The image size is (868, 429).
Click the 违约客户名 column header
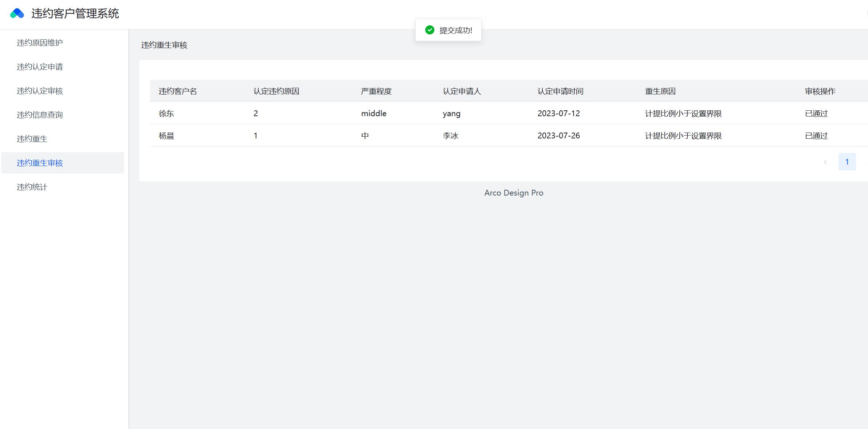pyautogui.click(x=178, y=91)
